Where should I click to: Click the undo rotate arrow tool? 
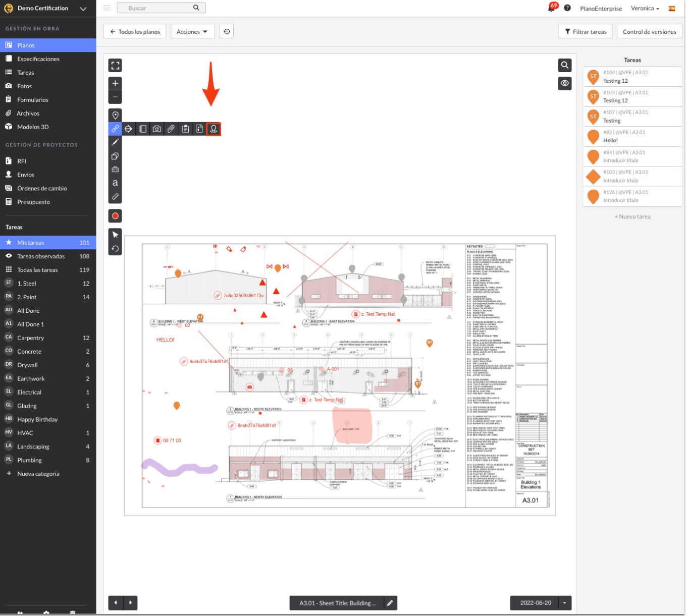[x=115, y=249]
